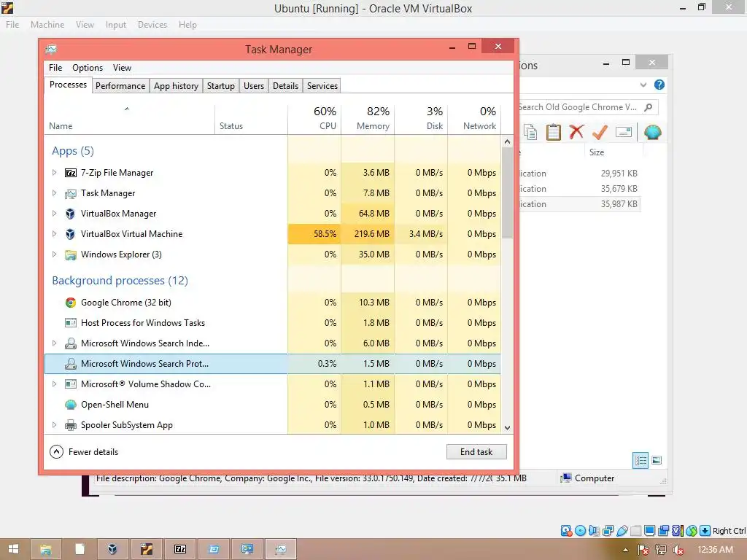
Task: Click the process list scroll up arrow
Action: click(x=508, y=141)
